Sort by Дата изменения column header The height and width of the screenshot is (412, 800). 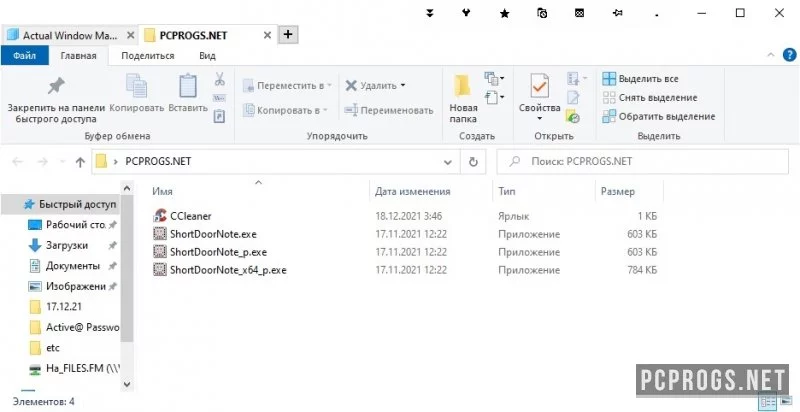[x=412, y=192]
